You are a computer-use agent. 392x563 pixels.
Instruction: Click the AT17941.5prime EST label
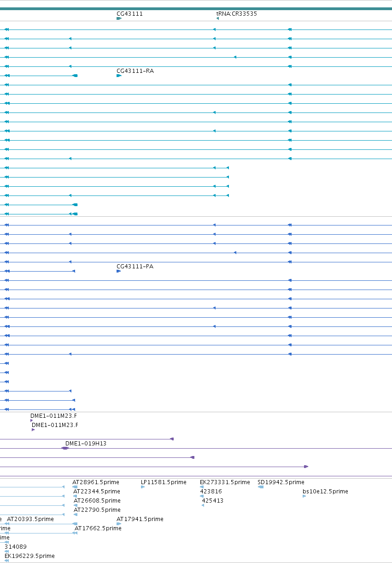point(140,519)
